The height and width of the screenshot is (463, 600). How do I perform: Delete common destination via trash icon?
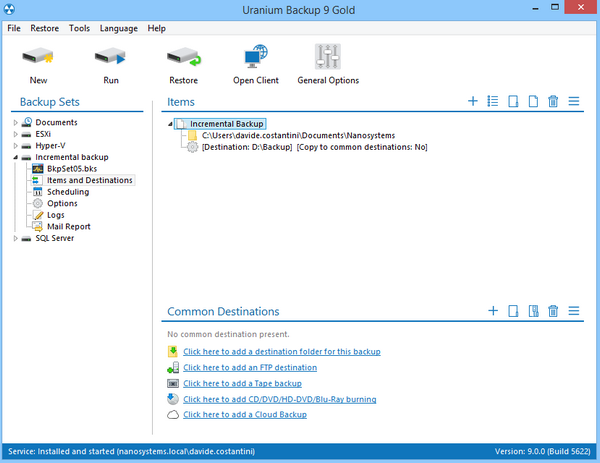point(553,311)
